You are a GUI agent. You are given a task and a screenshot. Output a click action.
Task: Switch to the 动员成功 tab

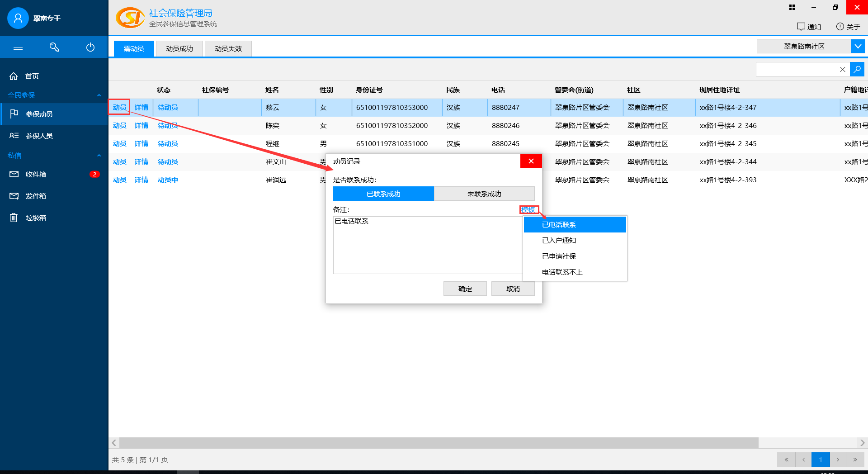pyautogui.click(x=179, y=48)
